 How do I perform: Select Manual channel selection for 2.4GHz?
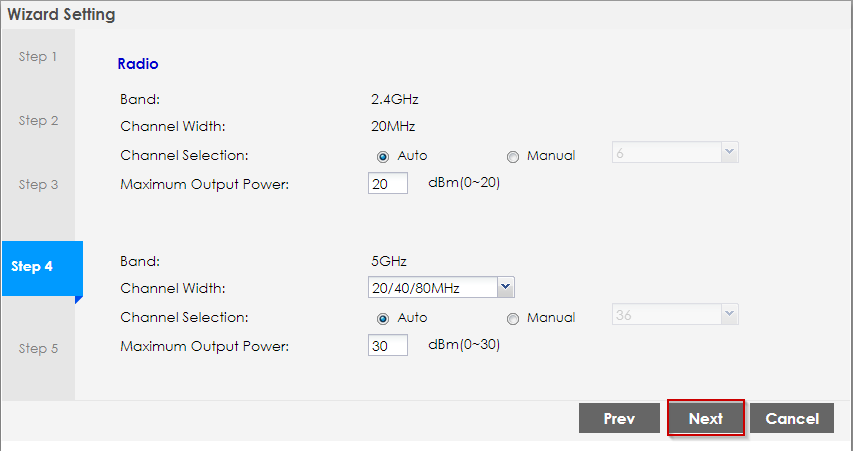[514, 156]
